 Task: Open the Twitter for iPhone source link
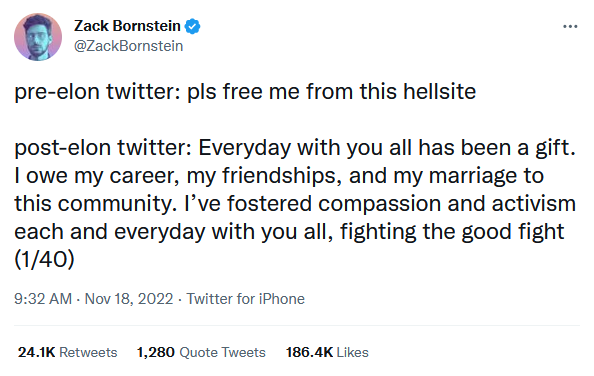click(x=245, y=299)
